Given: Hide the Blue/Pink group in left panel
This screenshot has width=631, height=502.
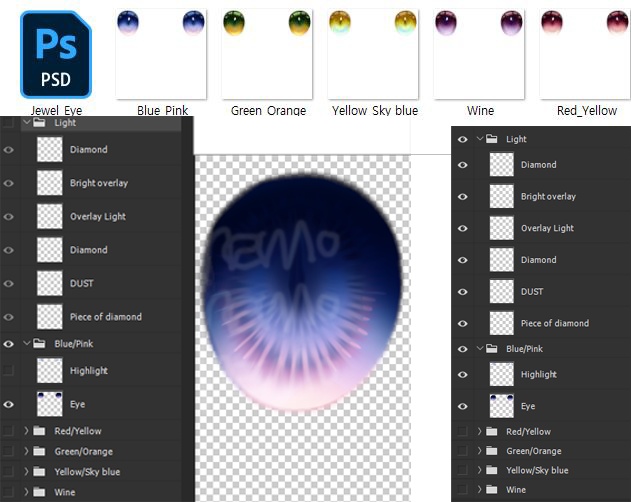Looking at the screenshot, I should pyautogui.click(x=8, y=344).
